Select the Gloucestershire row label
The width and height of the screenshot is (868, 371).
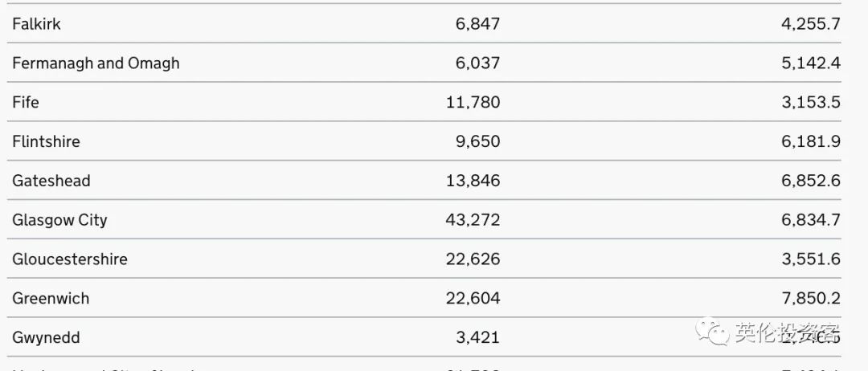pyautogui.click(x=69, y=259)
